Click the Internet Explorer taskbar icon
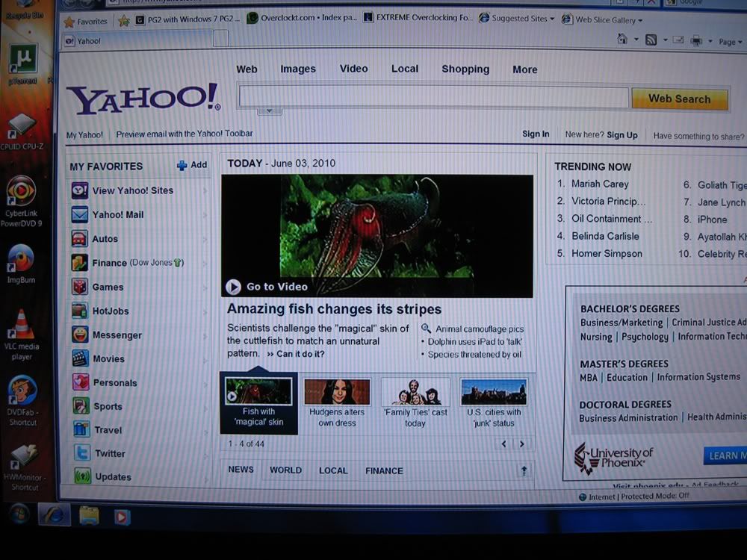 tap(54, 515)
